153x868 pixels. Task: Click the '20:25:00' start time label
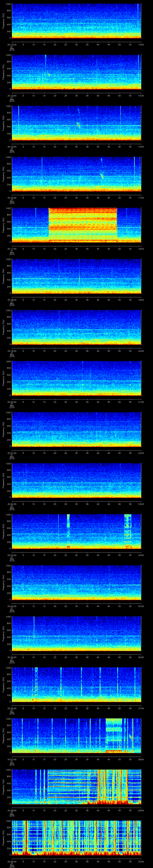pos(12,657)
